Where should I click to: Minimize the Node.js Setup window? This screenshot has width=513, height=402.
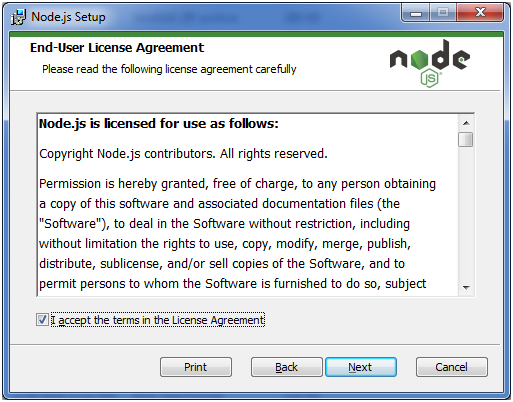tap(416, 13)
